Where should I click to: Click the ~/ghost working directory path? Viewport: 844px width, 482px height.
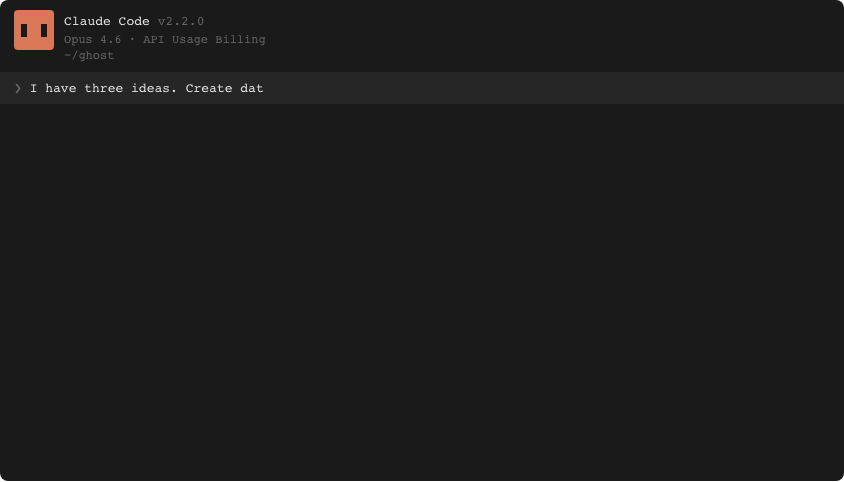pos(89,56)
